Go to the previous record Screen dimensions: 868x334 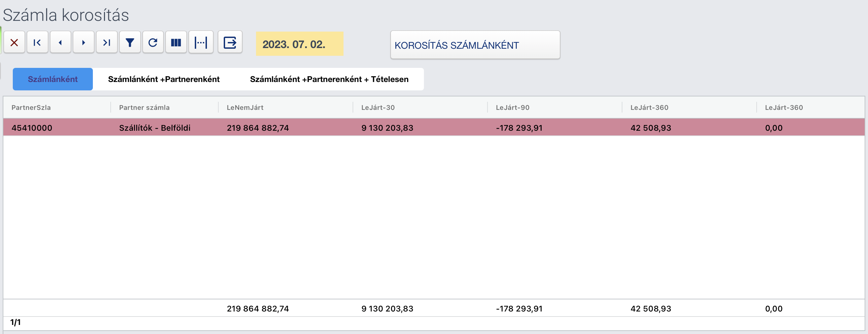pyautogui.click(x=60, y=42)
